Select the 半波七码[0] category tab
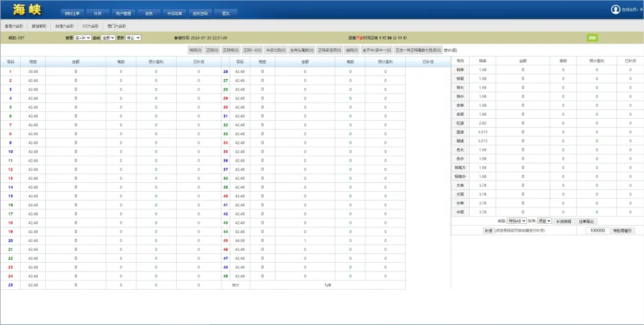 click(276, 50)
